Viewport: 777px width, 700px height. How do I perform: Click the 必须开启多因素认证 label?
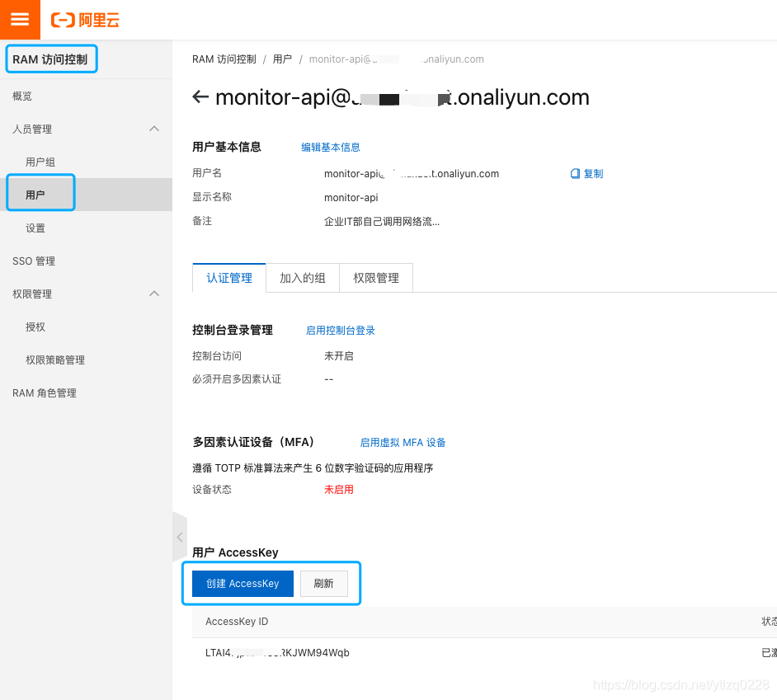(x=237, y=379)
